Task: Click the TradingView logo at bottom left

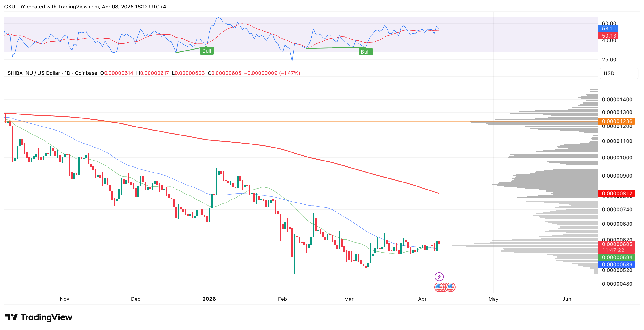Action: [x=38, y=317]
